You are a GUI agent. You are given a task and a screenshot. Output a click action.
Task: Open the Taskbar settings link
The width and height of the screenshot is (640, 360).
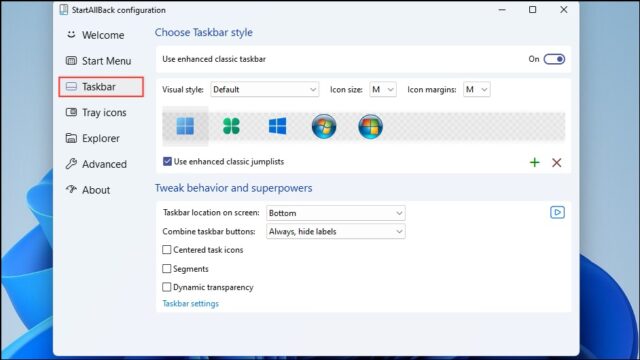click(x=190, y=304)
